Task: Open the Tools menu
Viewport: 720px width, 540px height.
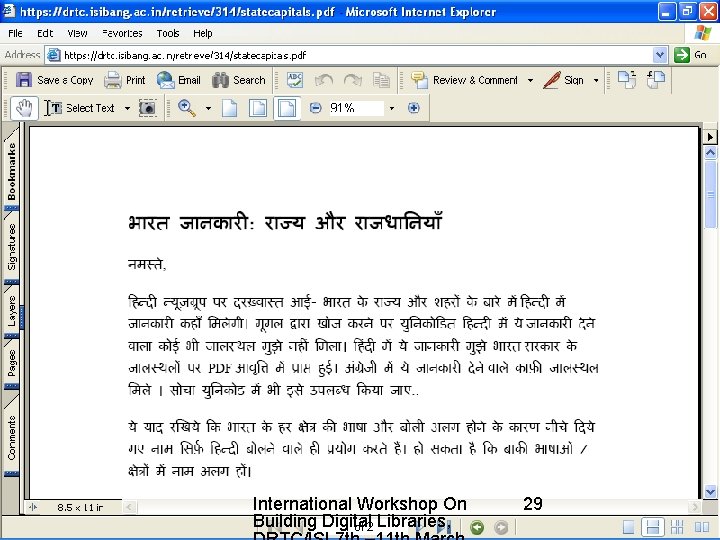Action: [168, 33]
